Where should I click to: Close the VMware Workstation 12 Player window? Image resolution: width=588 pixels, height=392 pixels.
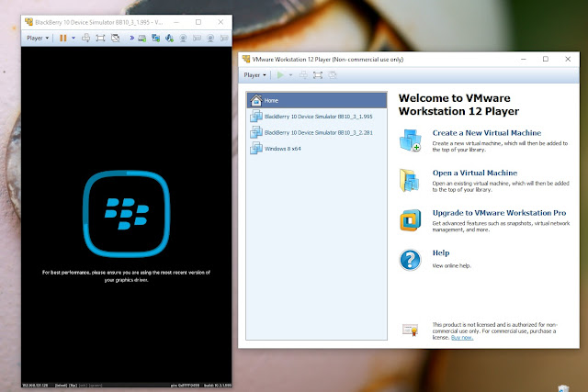pos(568,59)
